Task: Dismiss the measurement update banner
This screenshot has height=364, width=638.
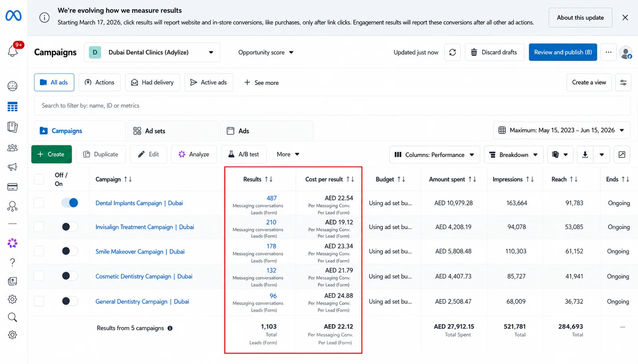Action: (625, 18)
